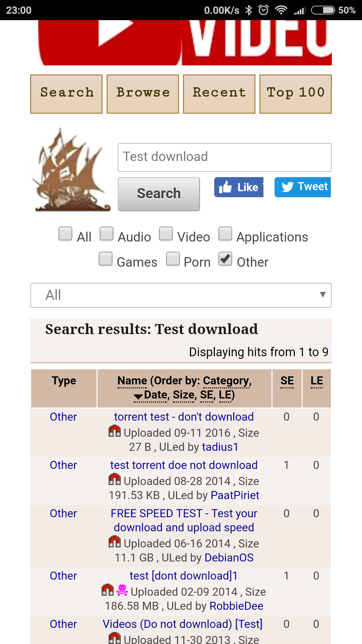Check the Audio category checkbox
Image resolution: width=362 pixels, height=644 pixels.
coord(107,234)
